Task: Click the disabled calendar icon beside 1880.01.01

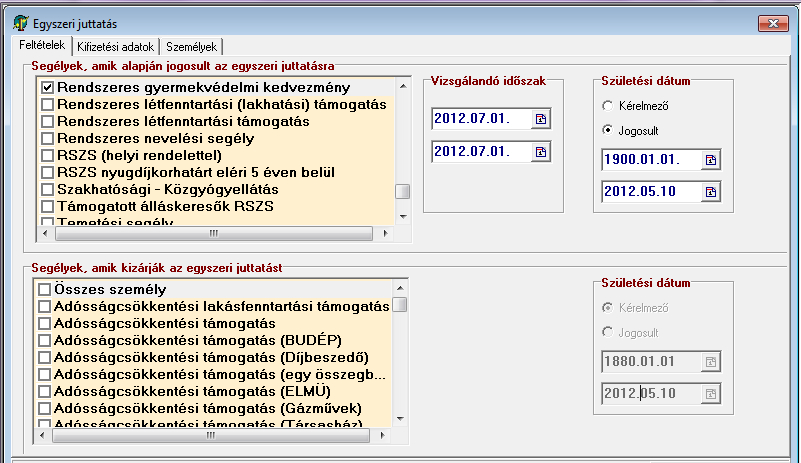Action: click(x=711, y=362)
